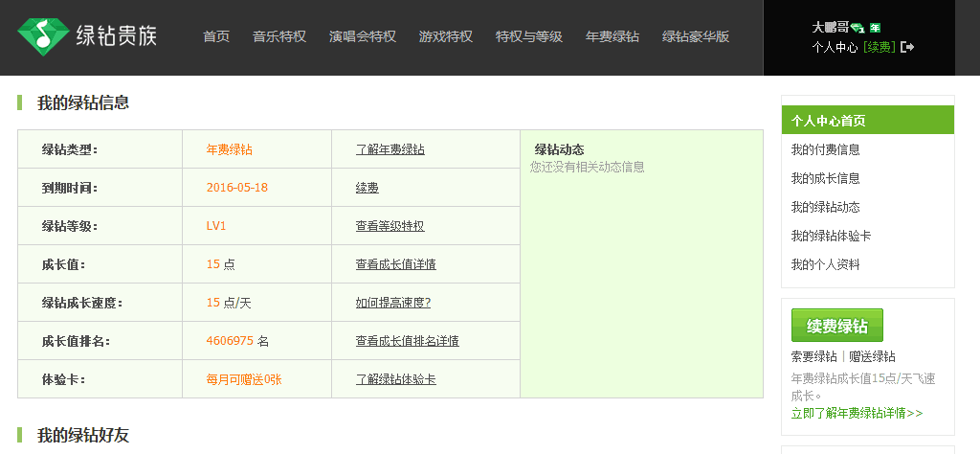Click the 成长值排名: row label
980x454 pixels.
tap(76, 341)
